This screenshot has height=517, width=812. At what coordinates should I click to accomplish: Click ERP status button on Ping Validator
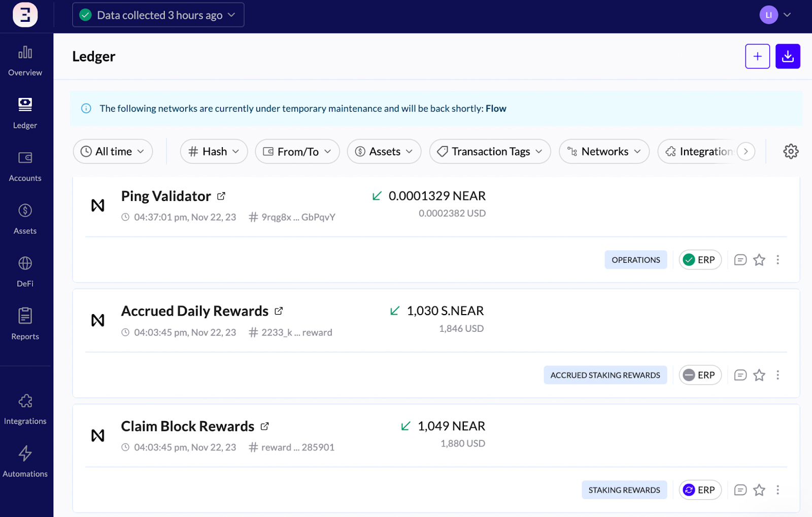pyautogui.click(x=700, y=260)
